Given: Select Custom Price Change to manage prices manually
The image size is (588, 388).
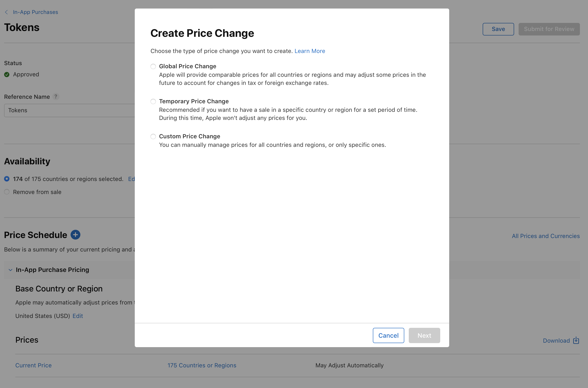Looking at the screenshot, I should click(x=153, y=136).
